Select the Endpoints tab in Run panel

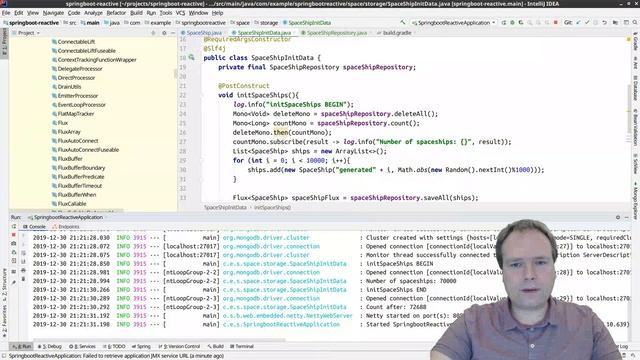point(66,227)
